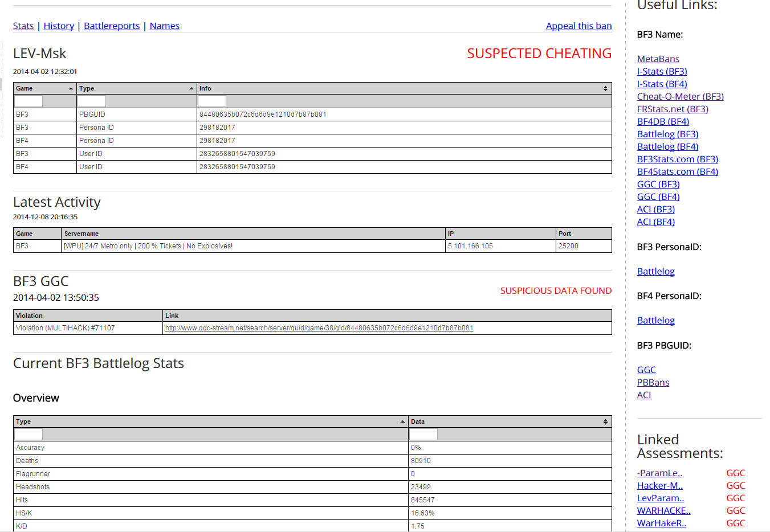Filter the Game column input field
The height and width of the screenshot is (532, 770).
click(28, 101)
